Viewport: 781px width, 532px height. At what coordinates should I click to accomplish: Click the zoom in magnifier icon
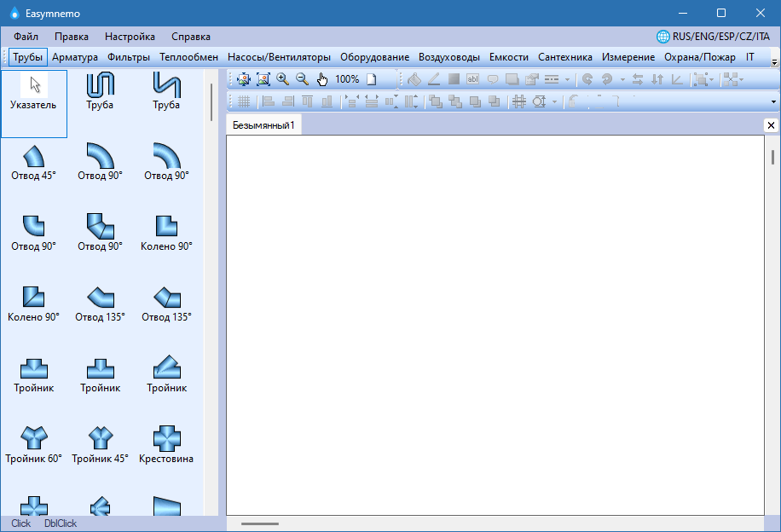click(283, 79)
